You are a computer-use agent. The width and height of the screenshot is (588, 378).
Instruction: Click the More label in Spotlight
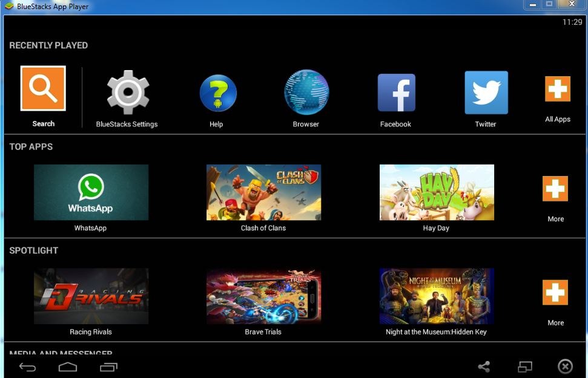tap(556, 322)
